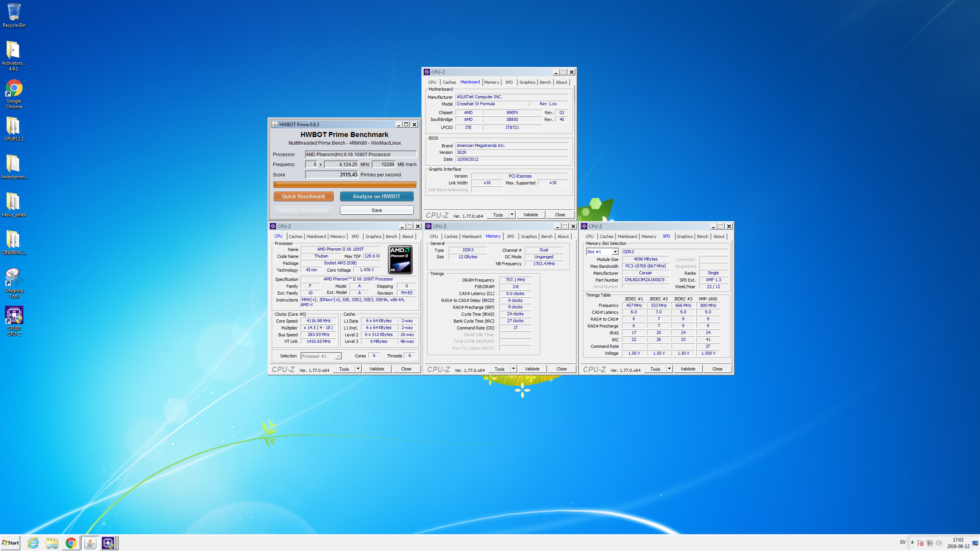This screenshot has width=980, height=551.
Task: Click Show desktop button at taskbar end
Action: pos(976,543)
